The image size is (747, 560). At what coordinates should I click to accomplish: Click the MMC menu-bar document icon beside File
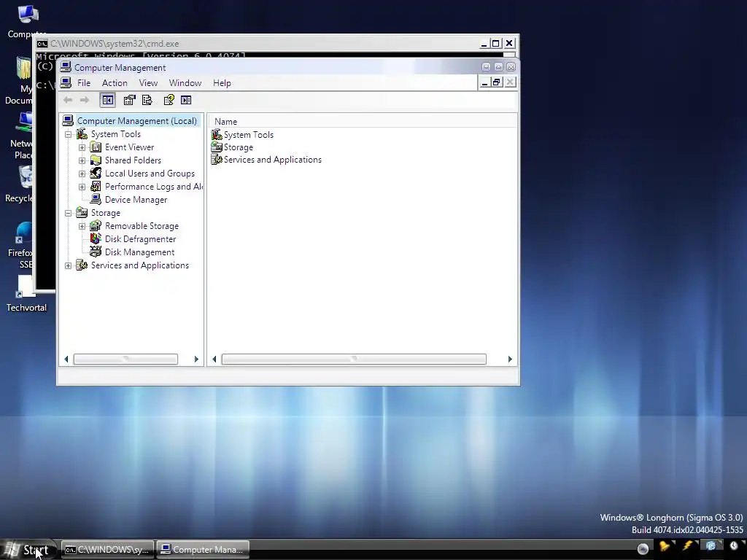coord(66,83)
